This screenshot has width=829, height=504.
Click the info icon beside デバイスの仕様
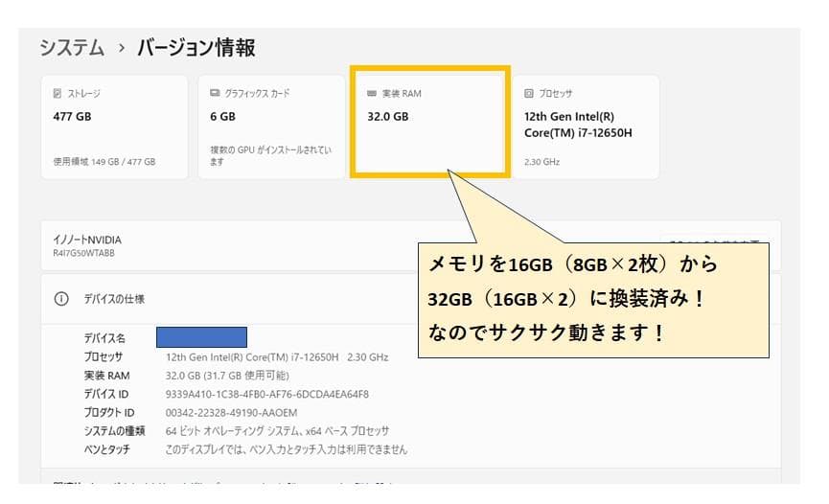pos(61,299)
